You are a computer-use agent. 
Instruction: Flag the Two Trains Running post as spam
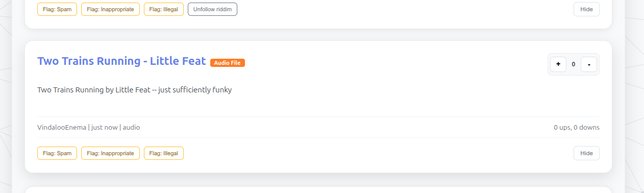click(x=57, y=153)
